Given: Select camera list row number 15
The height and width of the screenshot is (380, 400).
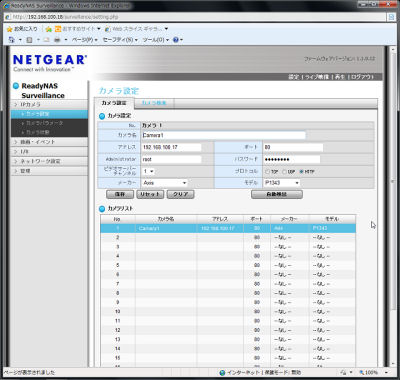Looking at the screenshot, I should tap(228, 358).
